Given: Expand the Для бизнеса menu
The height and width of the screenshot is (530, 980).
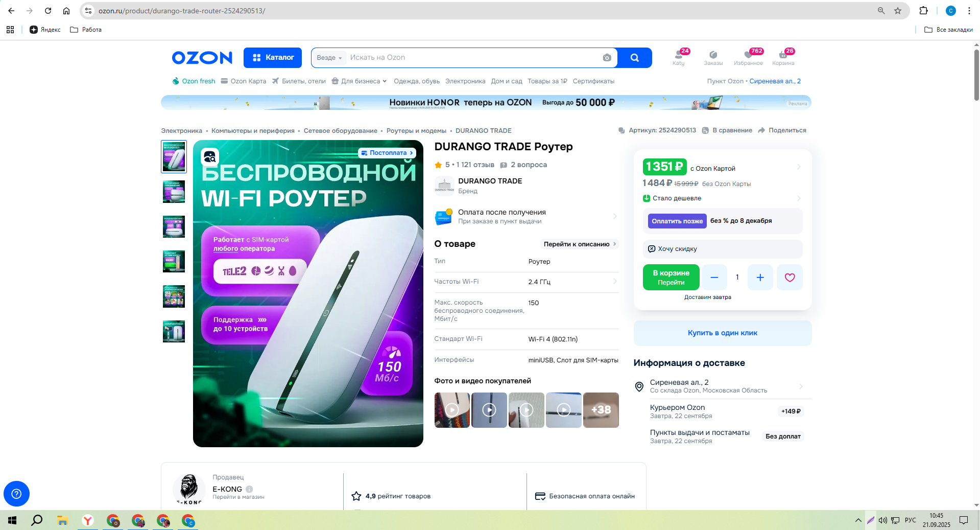Looking at the screenshot, I should click(360, 81).
